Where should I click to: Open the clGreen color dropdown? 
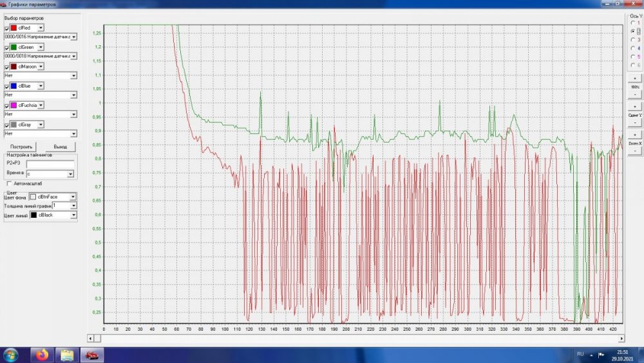coord(41,47)
